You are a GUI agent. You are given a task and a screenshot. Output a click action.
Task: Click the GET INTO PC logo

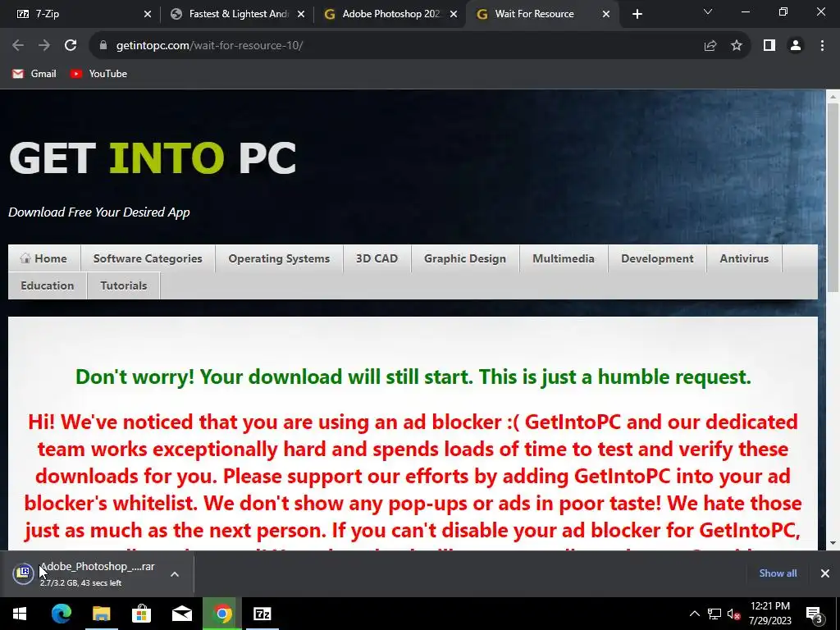click(x=153, y=157)
